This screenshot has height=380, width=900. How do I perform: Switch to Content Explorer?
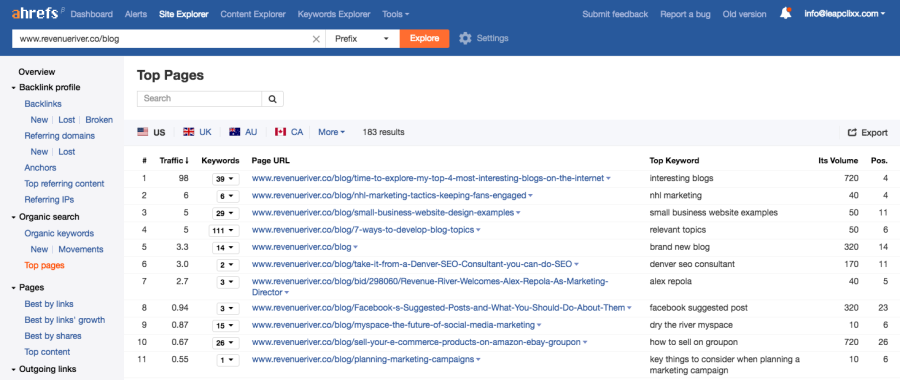253,14
